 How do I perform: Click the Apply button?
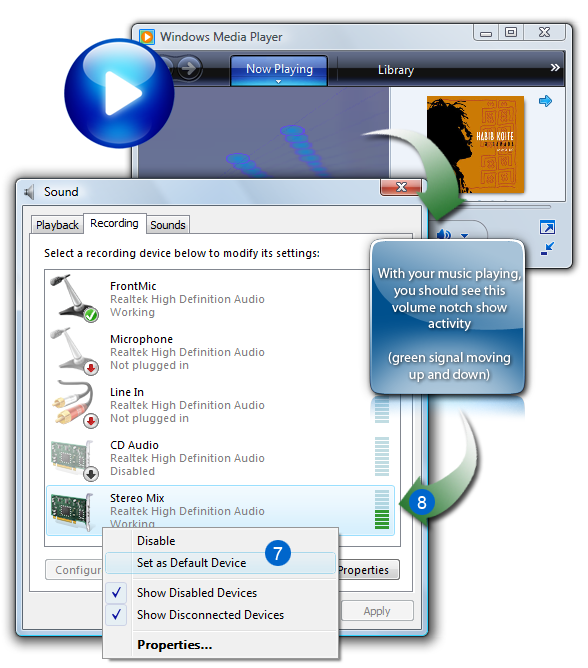377,611
